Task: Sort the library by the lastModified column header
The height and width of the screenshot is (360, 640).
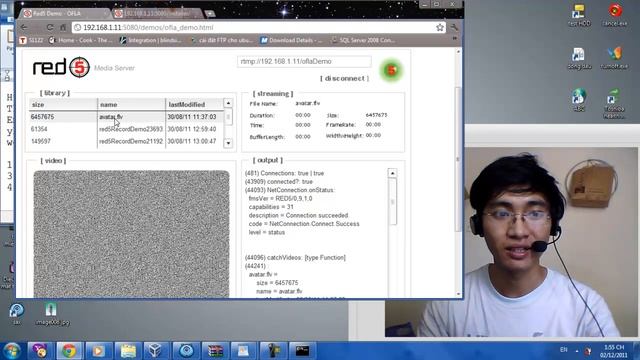Action: [195, 104]
